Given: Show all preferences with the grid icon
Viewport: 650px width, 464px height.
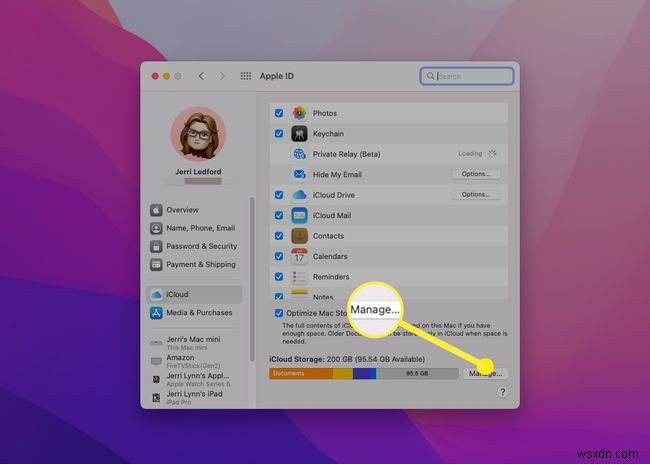Looking at the screenshot, I should point(246,76).
